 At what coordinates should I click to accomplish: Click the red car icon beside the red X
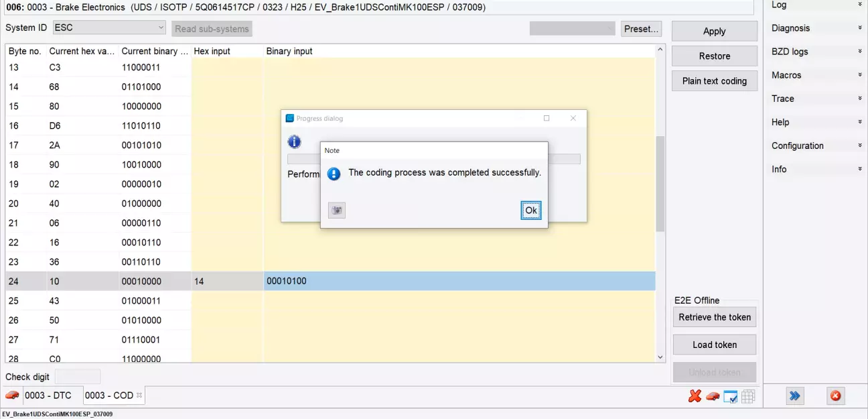click(713, 396)
